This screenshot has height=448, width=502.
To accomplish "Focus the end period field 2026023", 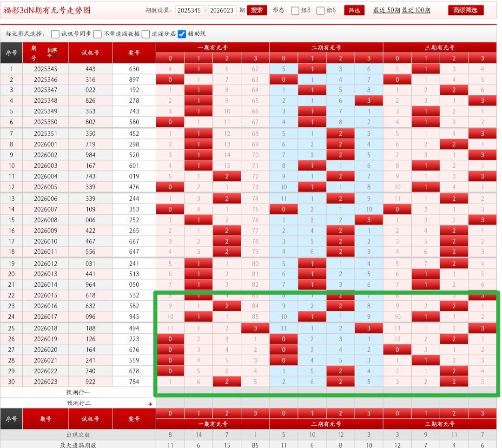I will [222, 10].
